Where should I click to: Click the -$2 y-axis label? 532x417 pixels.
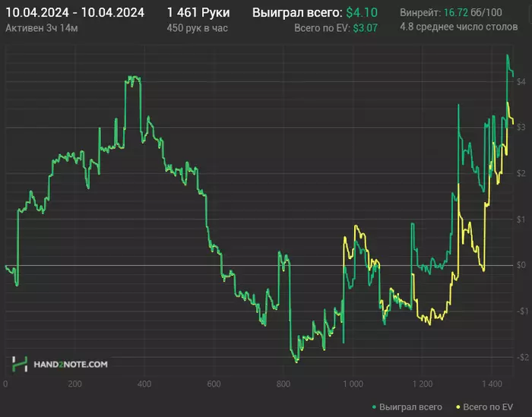[522, 357]
